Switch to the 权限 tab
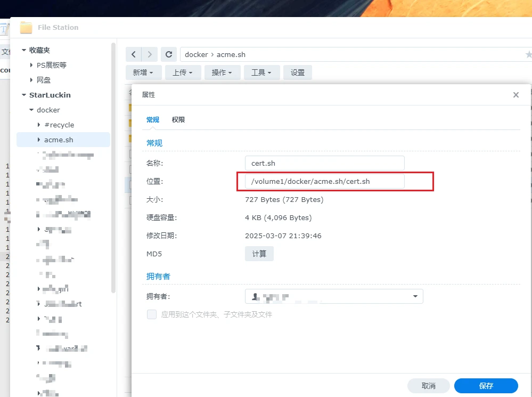This screenshot has width=532, height=397. [x=178, y=119]
